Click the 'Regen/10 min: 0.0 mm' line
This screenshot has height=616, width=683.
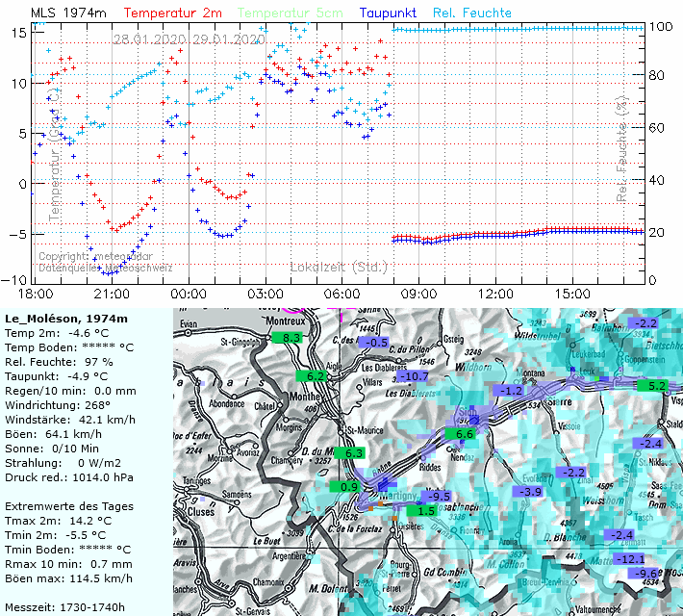coord(70,391)
